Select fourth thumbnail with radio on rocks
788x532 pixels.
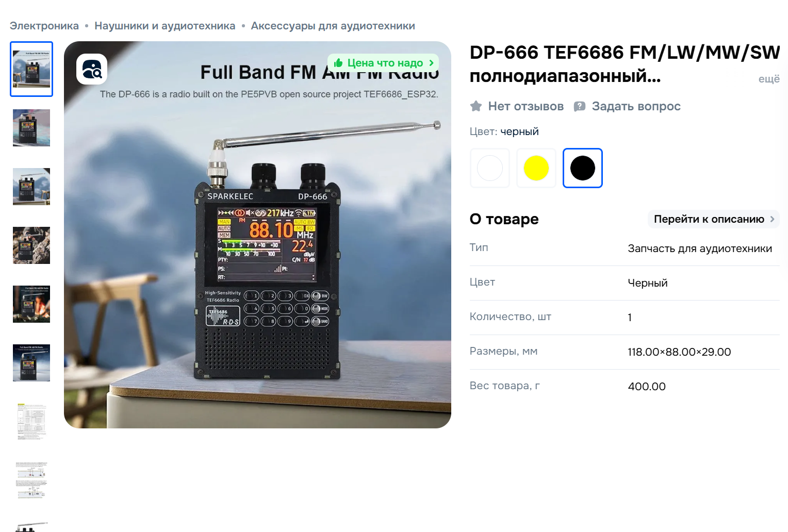[31, 245]
